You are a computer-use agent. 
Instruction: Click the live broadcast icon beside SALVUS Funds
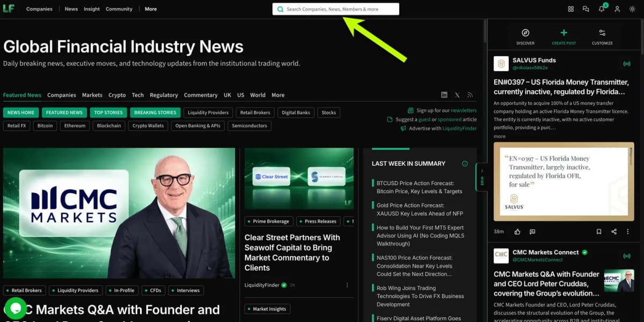(x=626, y=64)
